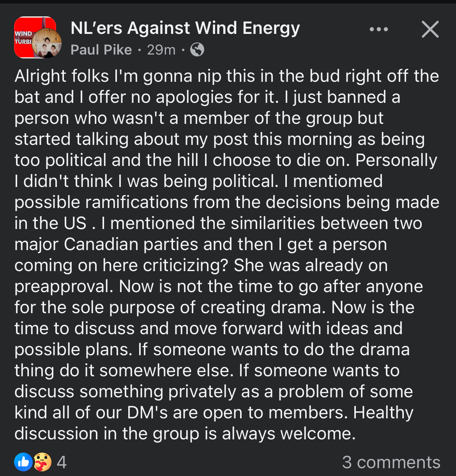Open the NL'ers Against Wind Energy group
The height and width of the screenshot is (476, 456).
pyautogui.click(x=185, y=28)
